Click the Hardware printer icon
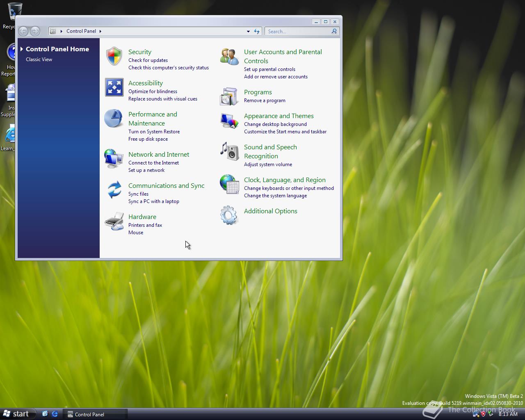 114,221
